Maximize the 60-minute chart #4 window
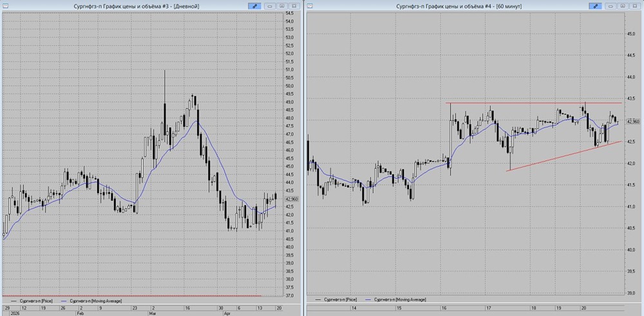Image resolution: width=644 pixels, height=316 pixels. pyautogui.click(x=623, y=6)
